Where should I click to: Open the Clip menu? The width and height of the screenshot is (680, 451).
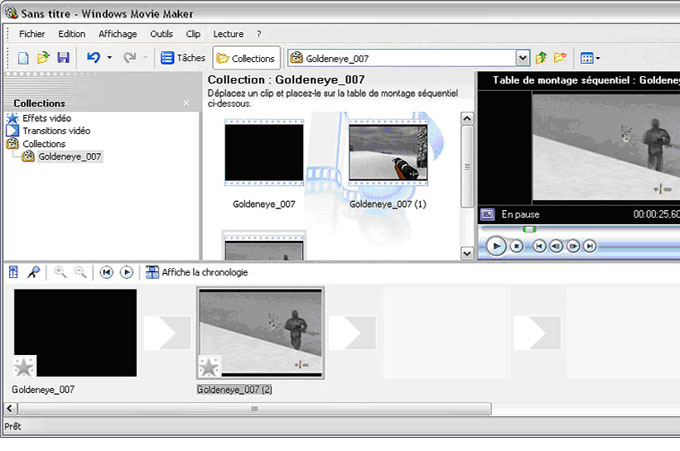click(x=193, y=34)
